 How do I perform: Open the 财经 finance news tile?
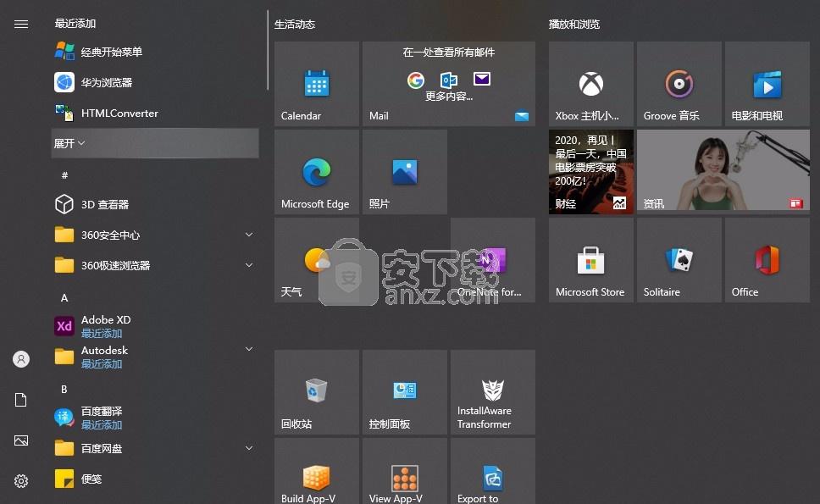click(x=591, y=172)
